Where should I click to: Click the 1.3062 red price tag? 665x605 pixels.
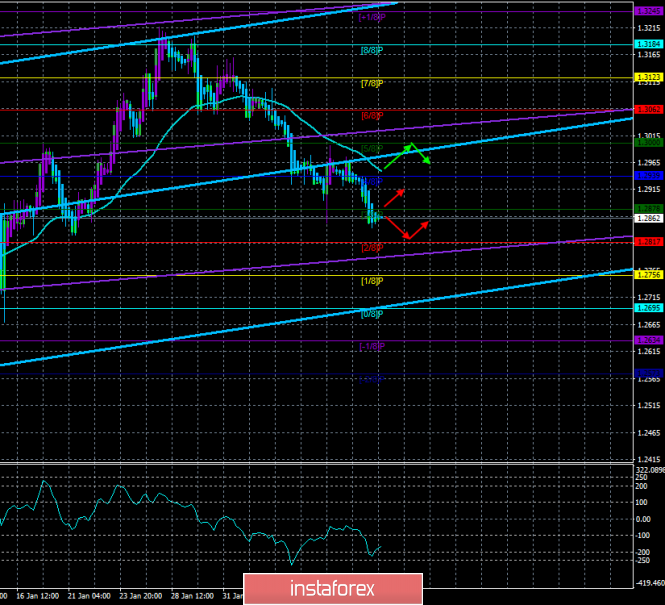click(x=648, y=110)
